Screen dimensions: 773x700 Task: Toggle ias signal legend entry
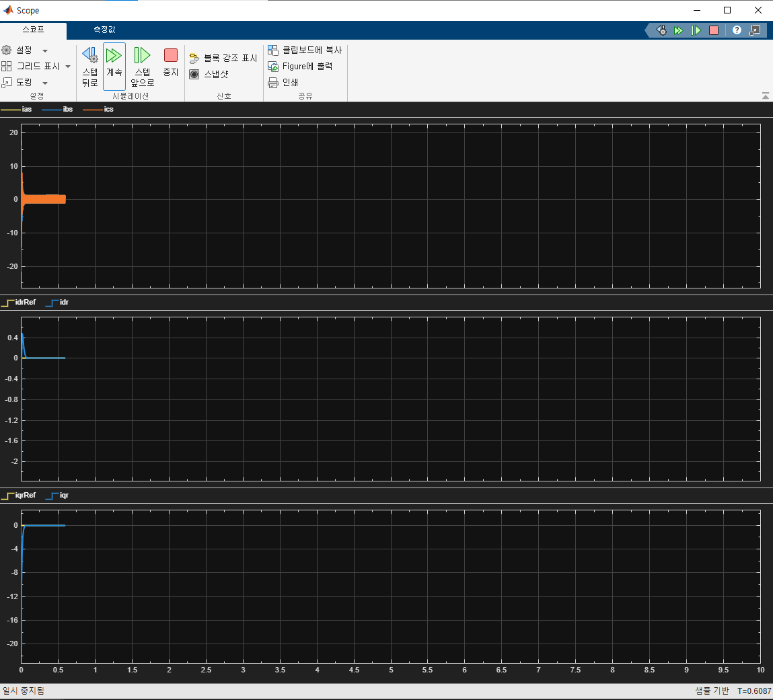(16, 110)
